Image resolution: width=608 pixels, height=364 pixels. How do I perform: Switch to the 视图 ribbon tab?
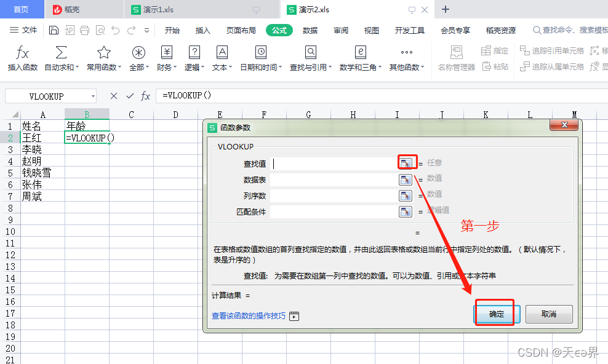(x=372, y=30)
